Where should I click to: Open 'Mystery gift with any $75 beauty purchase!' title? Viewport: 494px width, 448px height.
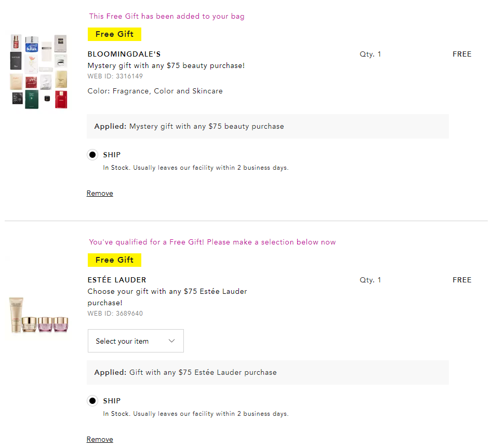coord(166,65)
